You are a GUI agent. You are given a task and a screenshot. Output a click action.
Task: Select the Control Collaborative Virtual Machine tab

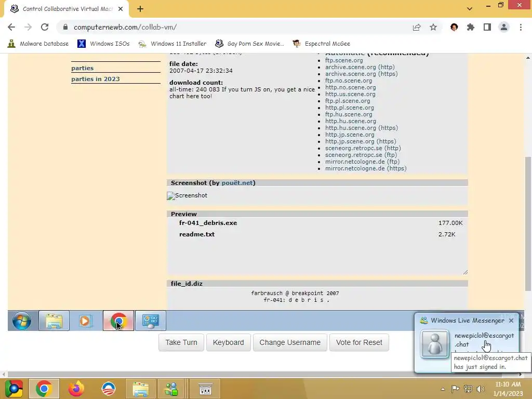pos(67,9)
